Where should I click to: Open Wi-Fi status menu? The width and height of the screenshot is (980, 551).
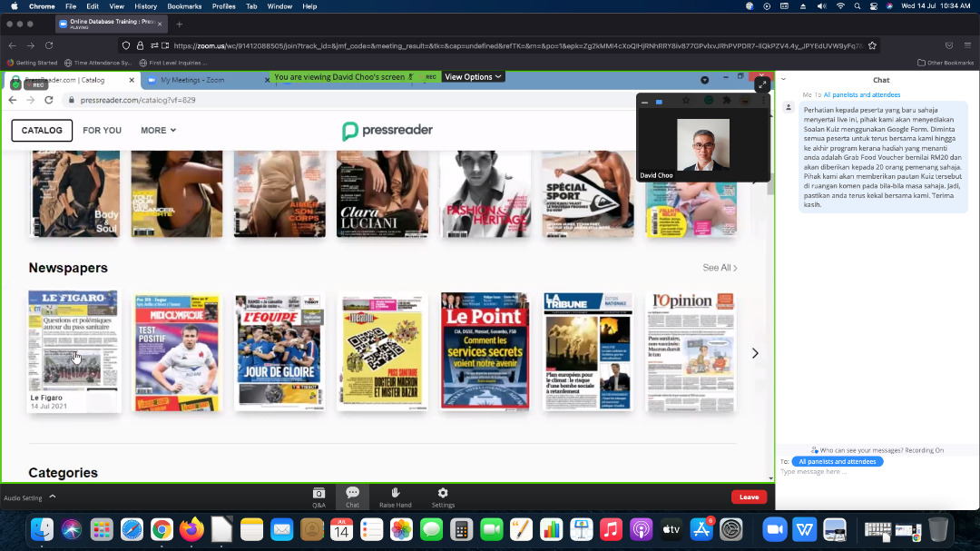click(840, 6)
